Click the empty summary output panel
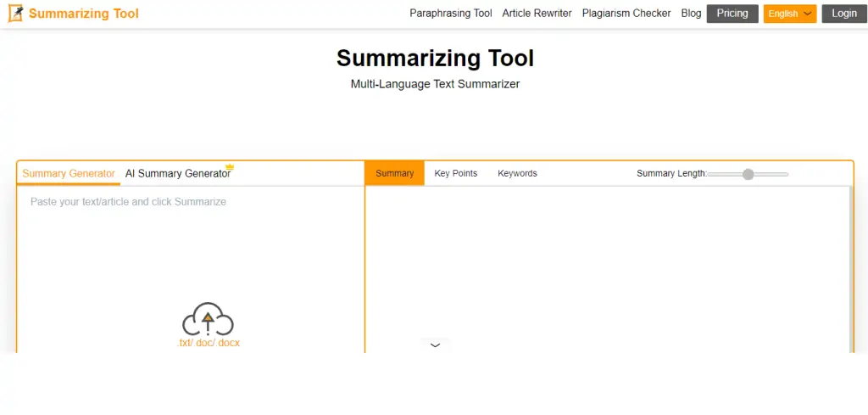The width and height of the screenshot is (868, 415). click(607, 263)
